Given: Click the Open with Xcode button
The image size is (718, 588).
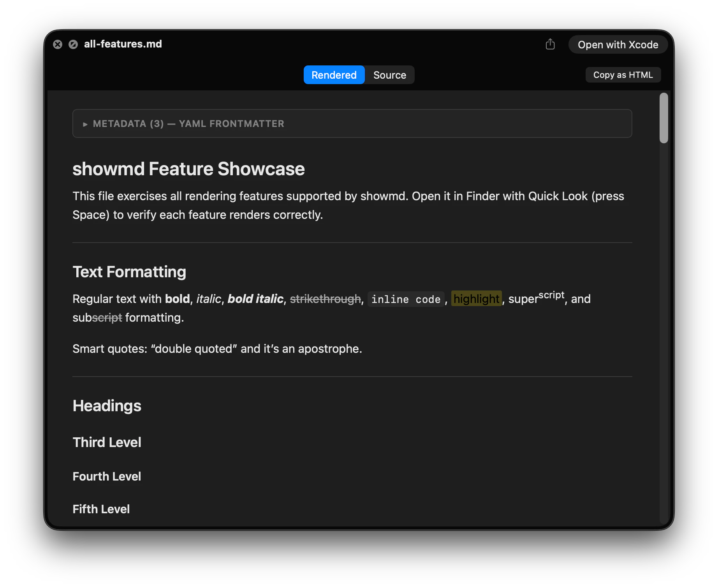Looking at the screenshot, I should (618, 44).
